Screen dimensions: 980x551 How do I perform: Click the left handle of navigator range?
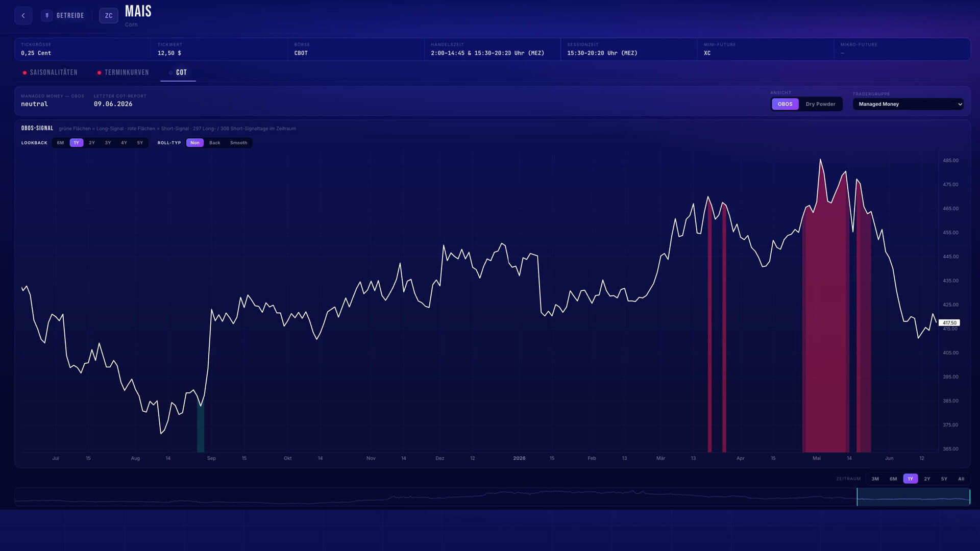pos(857,497)
